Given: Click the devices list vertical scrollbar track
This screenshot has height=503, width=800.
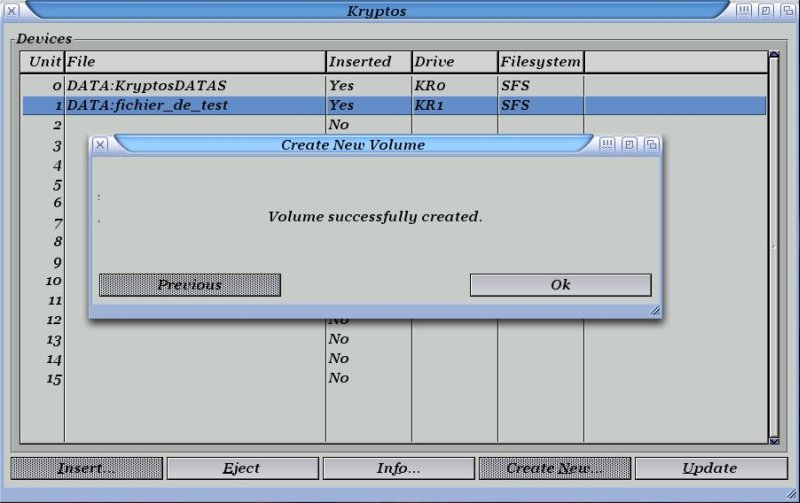Looking at the screenshot, I should [x=774, y=247].
